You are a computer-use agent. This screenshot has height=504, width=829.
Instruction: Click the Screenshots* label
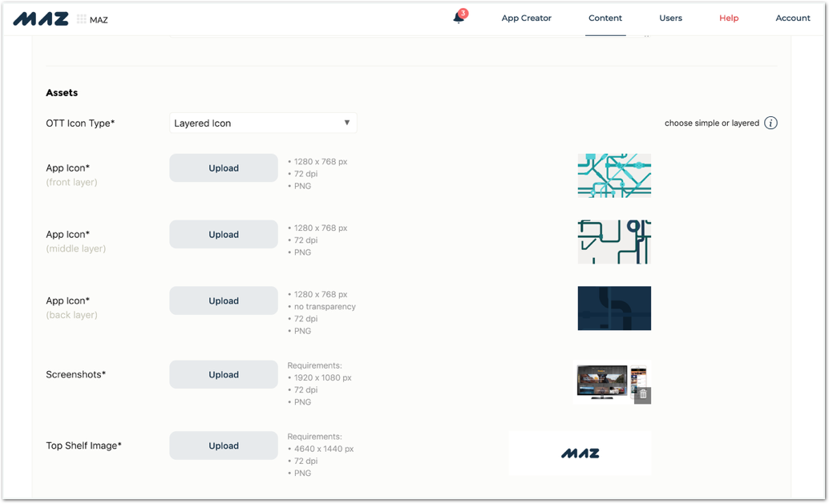pyautogui.click(x=75, y=374)
